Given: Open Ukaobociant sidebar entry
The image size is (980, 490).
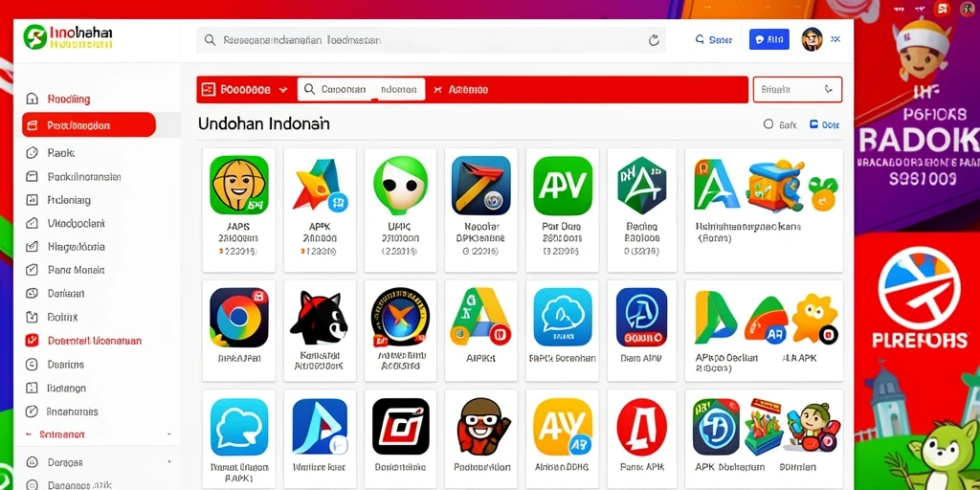Looking at the screenshot, I should [x=65, y=223].
